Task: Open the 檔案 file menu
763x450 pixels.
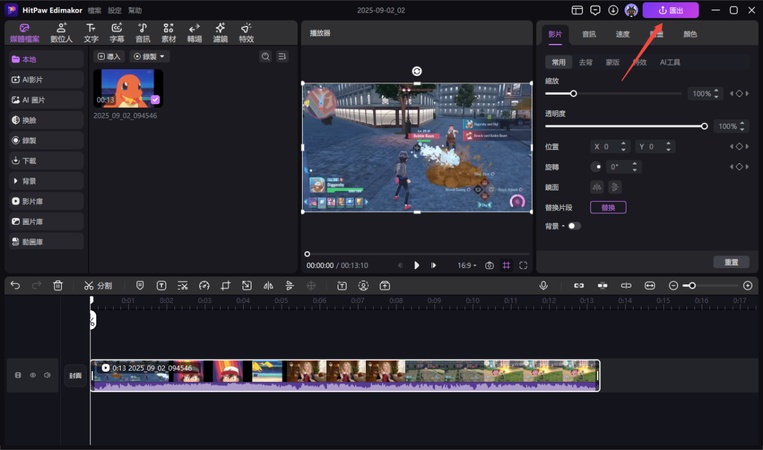Action: [x=94, y=10]
